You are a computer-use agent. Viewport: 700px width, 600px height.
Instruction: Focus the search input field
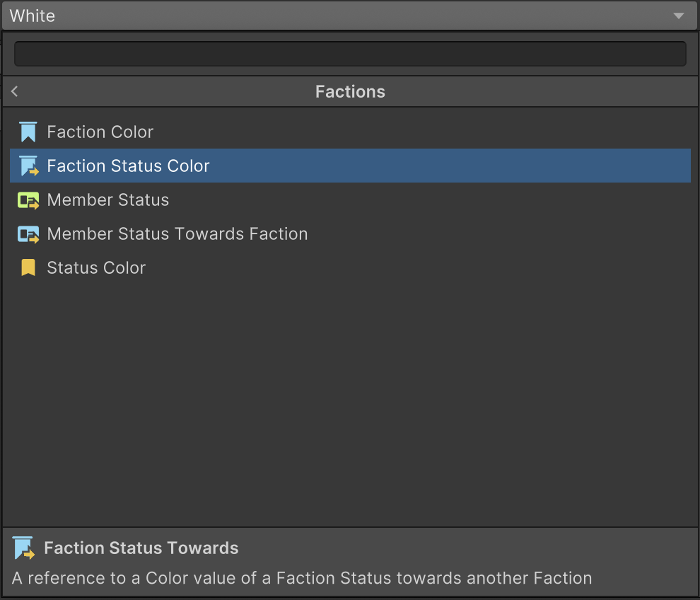pos(350,54)
